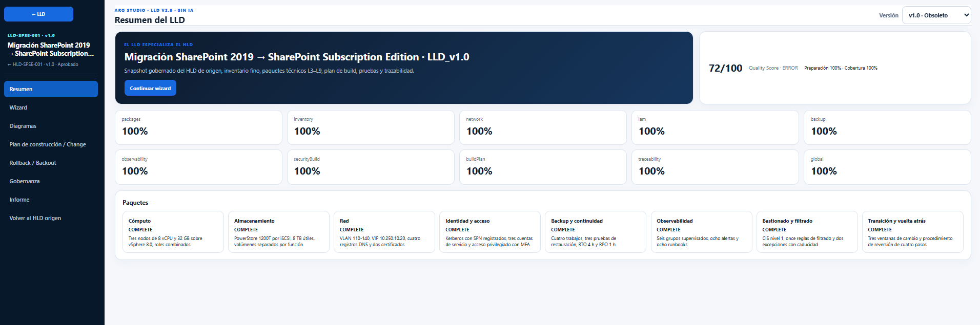Select the Red package card

click(x=384, y=232)
